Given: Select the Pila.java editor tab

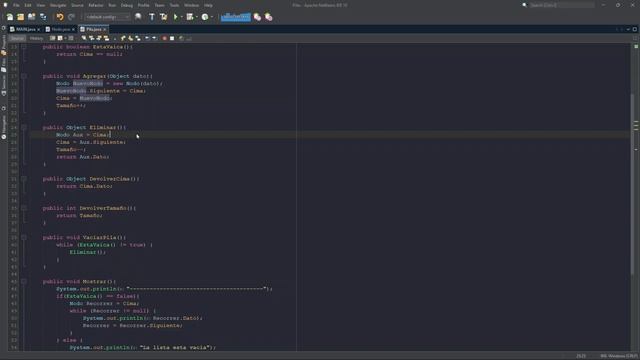Looking at the screenshot, I should click(x=93, y=29).
